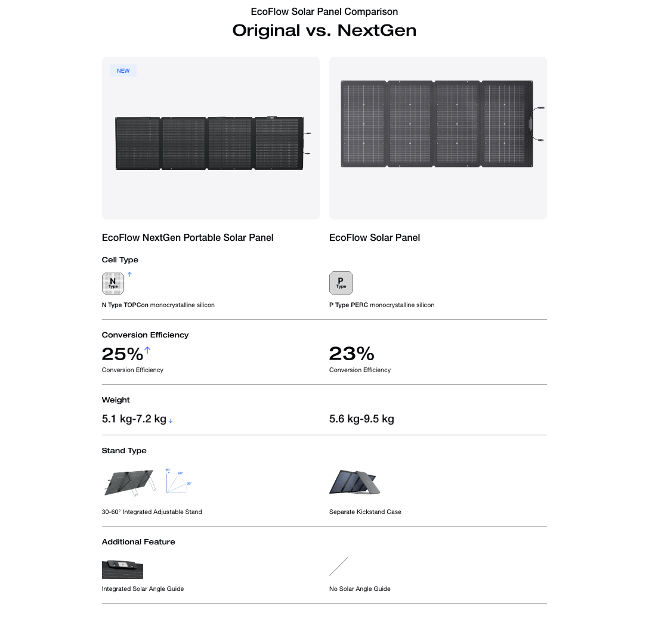Click the 30-60° stand angle diagram
Viewport: 649px width, 644px height.
[x=178, y=480]
